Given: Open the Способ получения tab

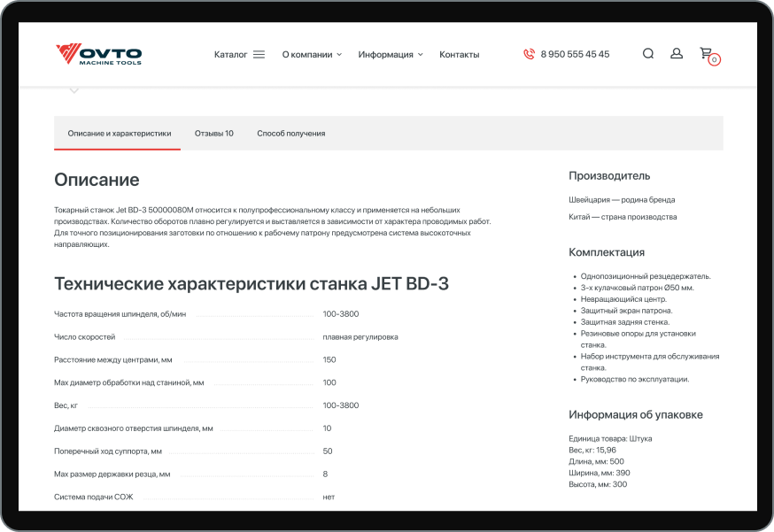Looking at the screenshot, I should point(290,134).
